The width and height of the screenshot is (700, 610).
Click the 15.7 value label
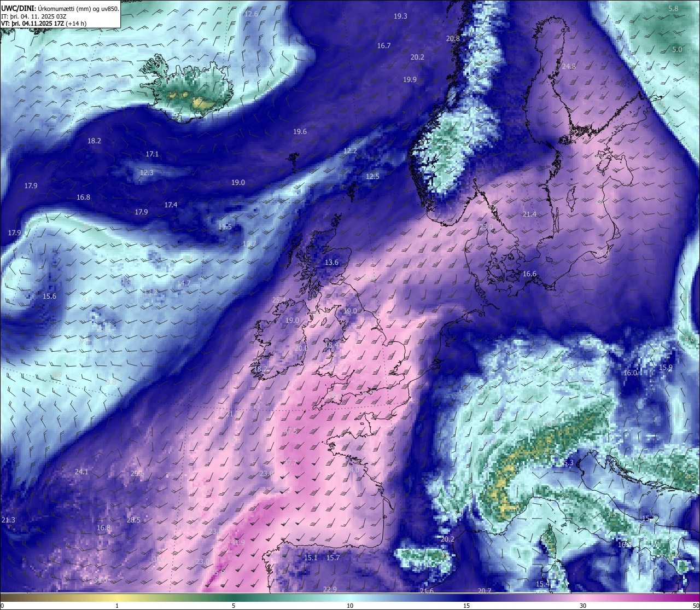pos(333,558)
